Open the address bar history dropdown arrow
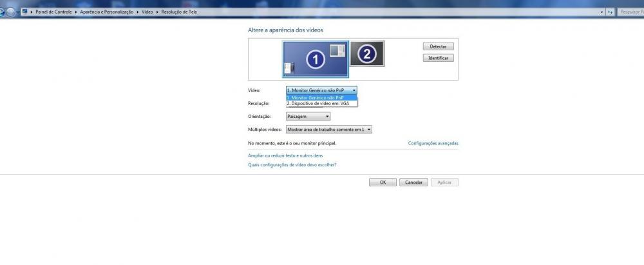Viewport: 644px width, 265px height. tap(602, 12)
